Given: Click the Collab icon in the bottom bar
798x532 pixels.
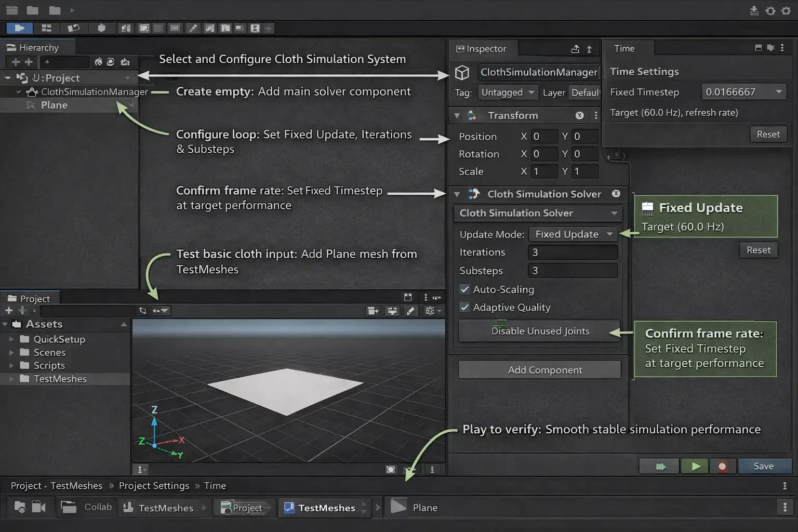Looking at the screenshot, I should [x=68, y=507].
